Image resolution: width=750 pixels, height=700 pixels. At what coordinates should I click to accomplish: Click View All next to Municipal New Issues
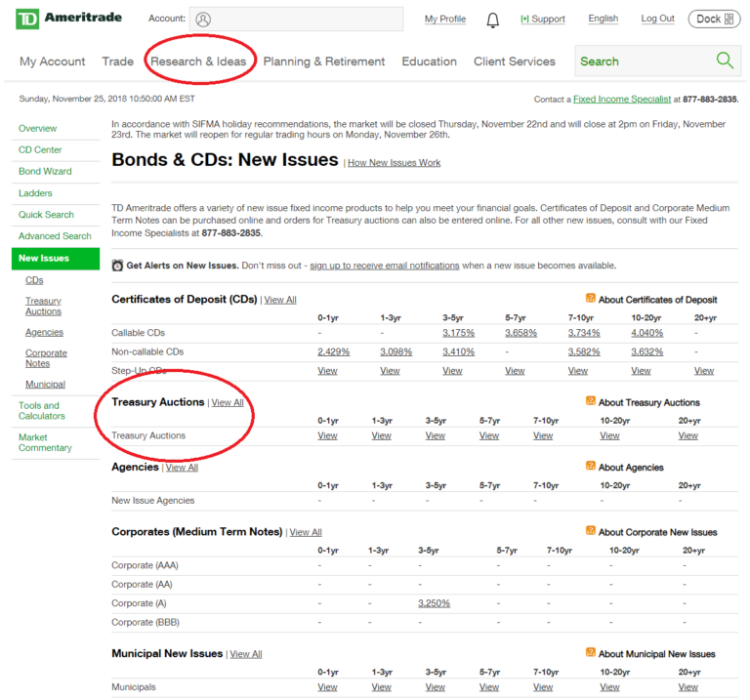(x=246, y=654)
